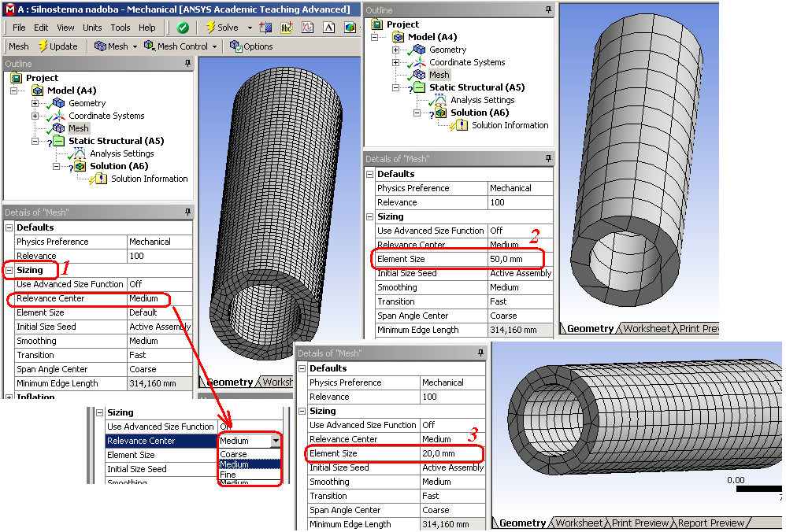
Task: Collapse Model (A4) in the left Outline
Action: (x=13, y=91)
